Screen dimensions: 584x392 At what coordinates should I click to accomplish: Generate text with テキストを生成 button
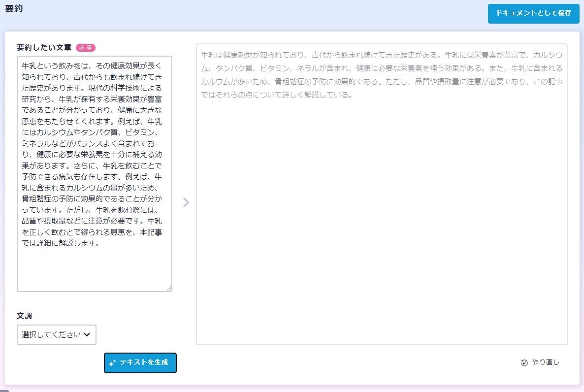coord(140,362)
